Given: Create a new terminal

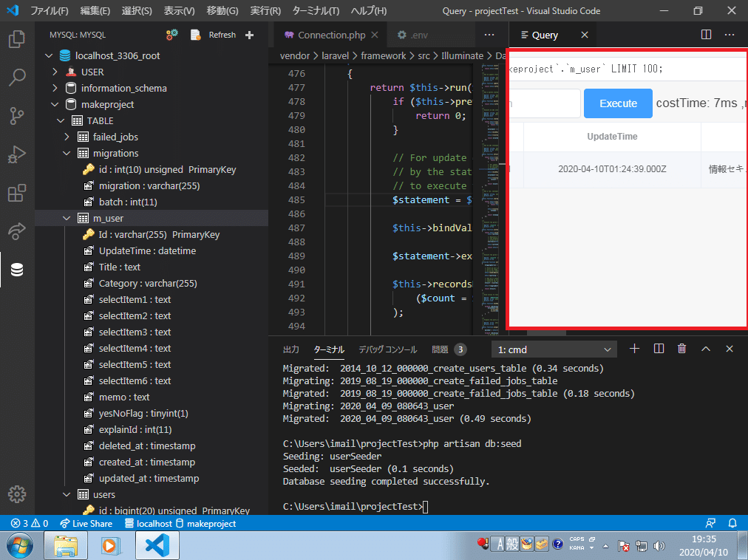Looking at the screenshot, I should [x=634, y=349].
